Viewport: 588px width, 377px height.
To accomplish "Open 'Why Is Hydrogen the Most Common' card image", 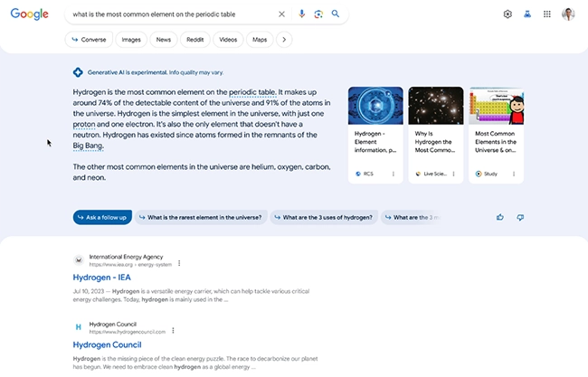I will pos(436,106).
